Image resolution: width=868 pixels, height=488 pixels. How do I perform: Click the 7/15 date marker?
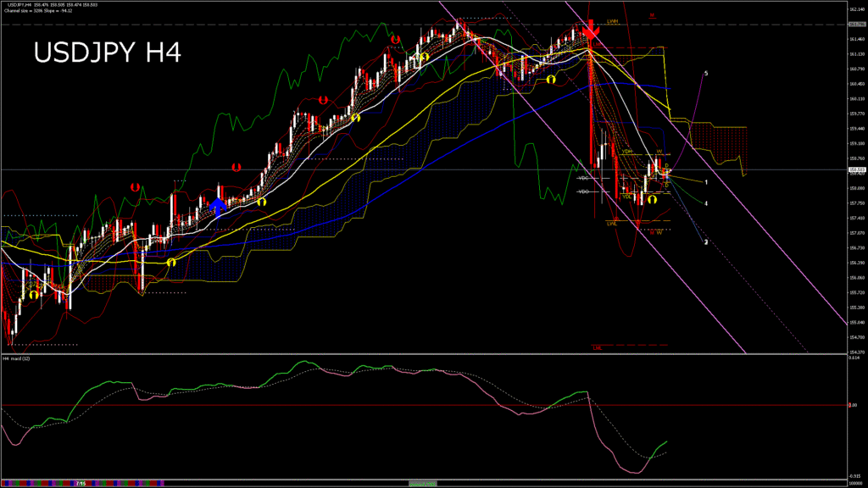click(81, 483)
